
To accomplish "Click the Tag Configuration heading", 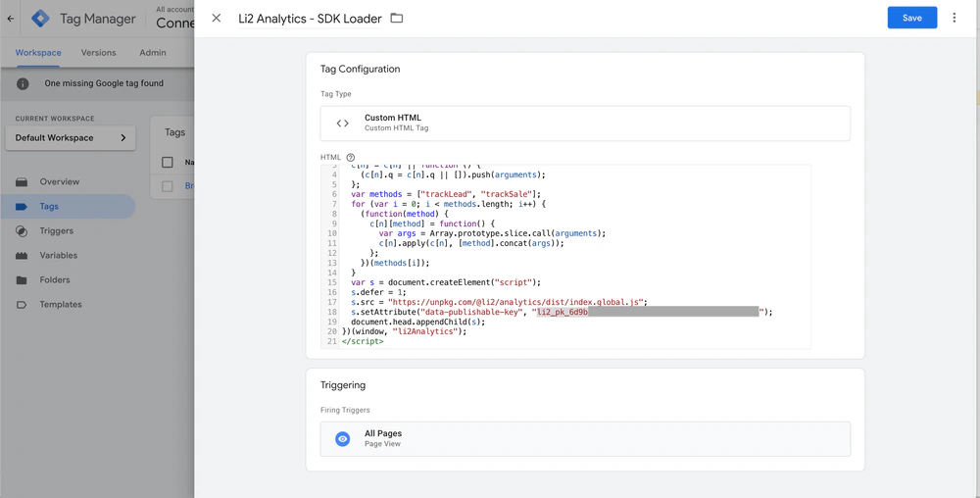I will click(360, 69).
